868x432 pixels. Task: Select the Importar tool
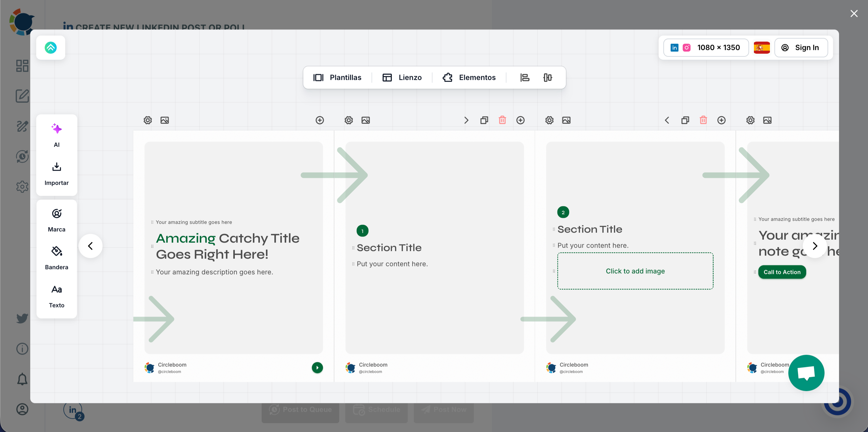click(56, 173)
